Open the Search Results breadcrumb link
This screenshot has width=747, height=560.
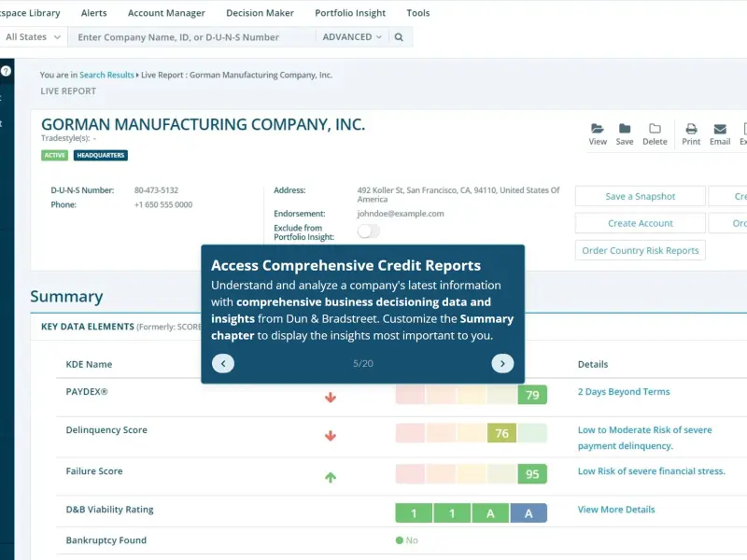click(106, 75)
